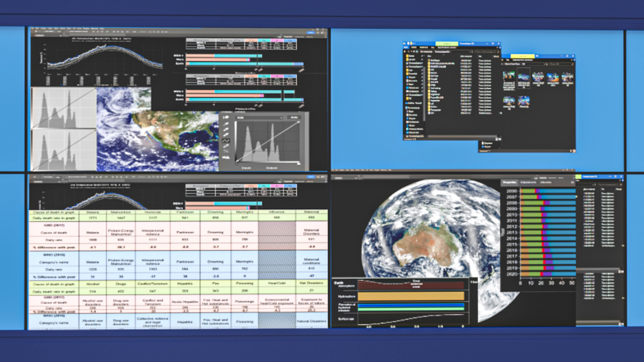Toggle the histogram clipping warning icon in Curves
This screenshot has width=644, height=362.
pos(226,157)
